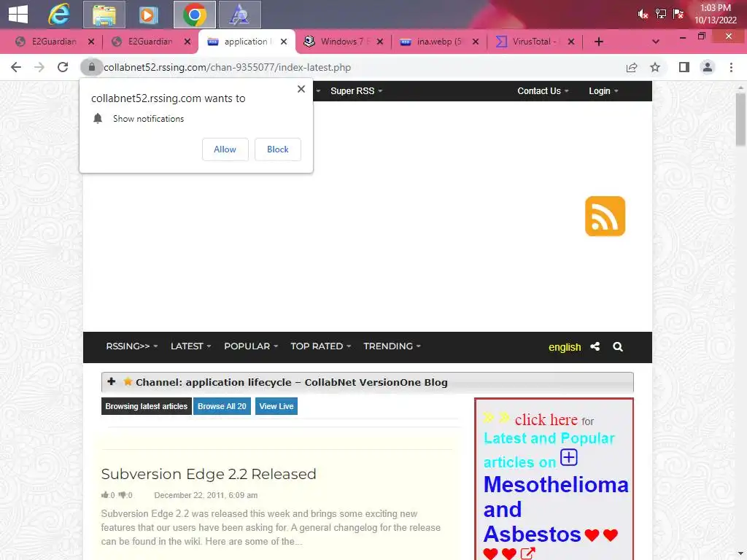
Task: Open the Chrome three-dot menu
Action: [731, 67]
